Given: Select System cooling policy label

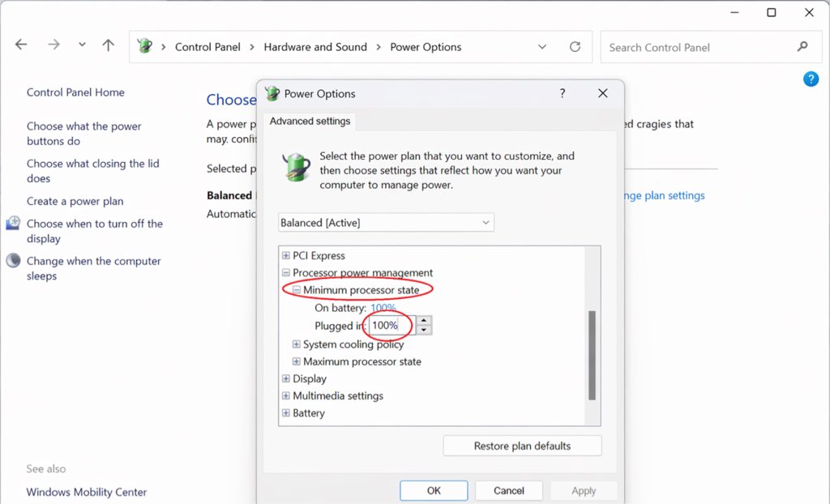Looking at the screenshot, I should point(353,344).
